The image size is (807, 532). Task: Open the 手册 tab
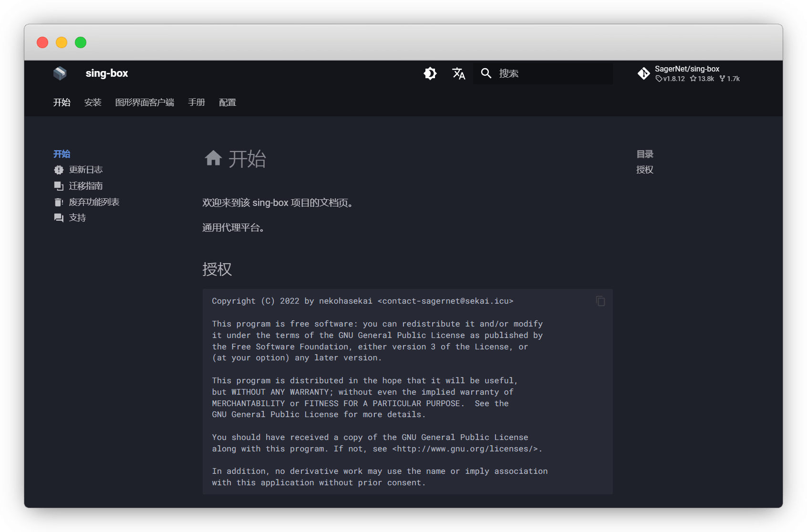[197, 102]
